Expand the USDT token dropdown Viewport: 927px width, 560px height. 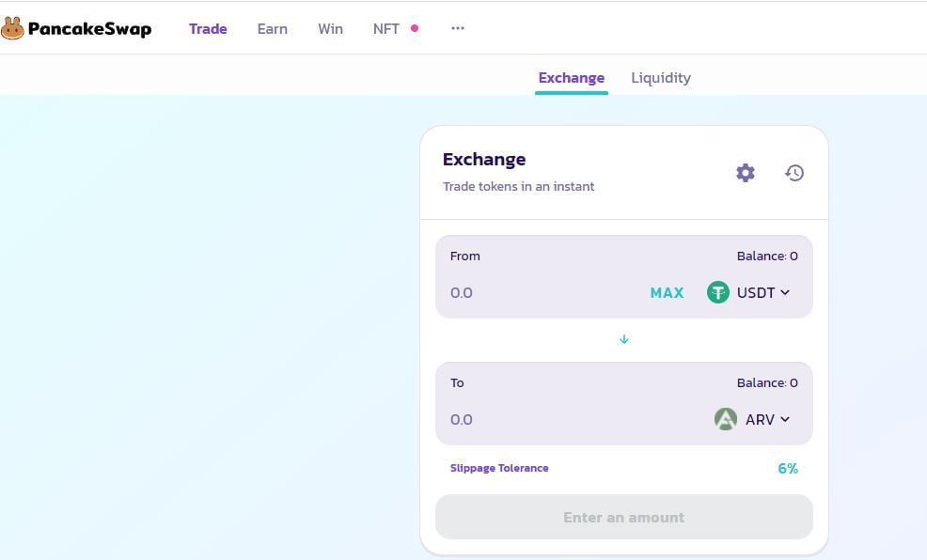point(784,293)
